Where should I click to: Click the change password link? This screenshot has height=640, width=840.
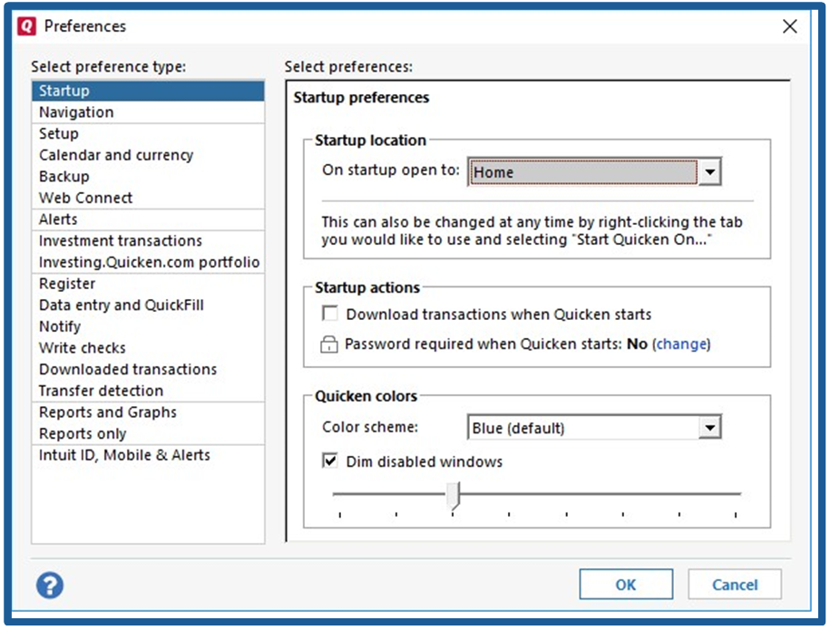click(x=682, y=344)
